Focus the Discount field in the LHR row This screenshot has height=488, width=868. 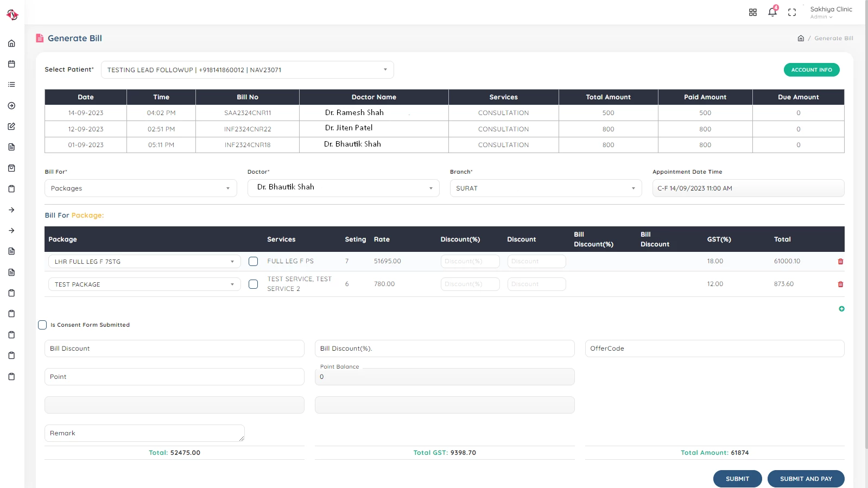tap(536, 261)
